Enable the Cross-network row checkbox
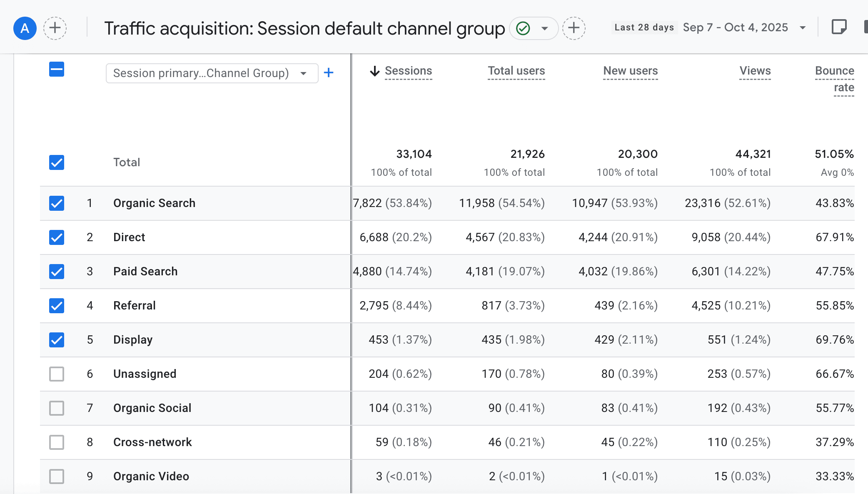Image resolution: width=868 pixels, height=494 pixels. (x=57, y=442)
